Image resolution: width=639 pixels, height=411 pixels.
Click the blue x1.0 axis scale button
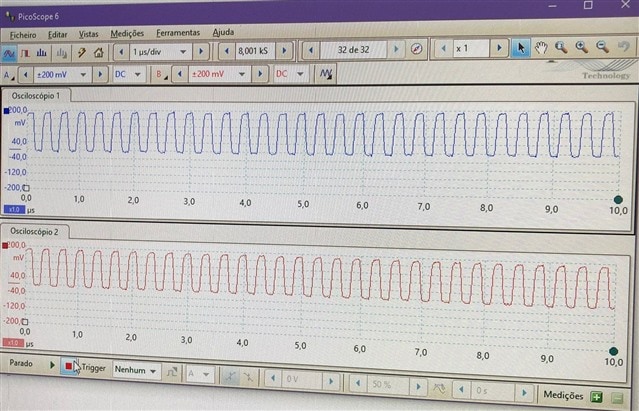[x=14, y=209]
